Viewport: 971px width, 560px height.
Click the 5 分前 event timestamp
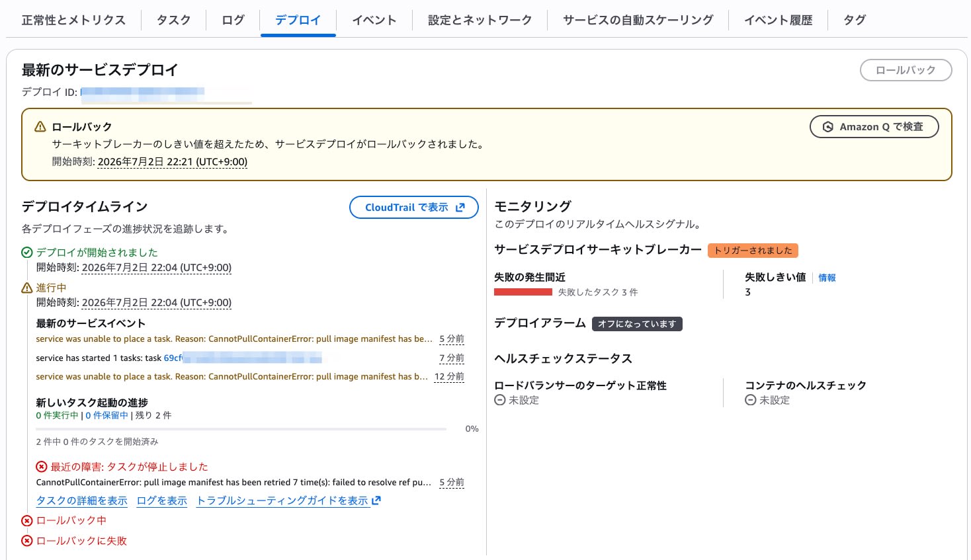452,339
